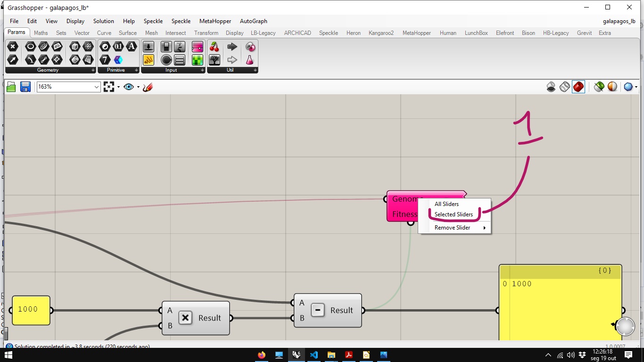Expand the Util panel
The image size is (644, 362).
click(x=255, y=70)
